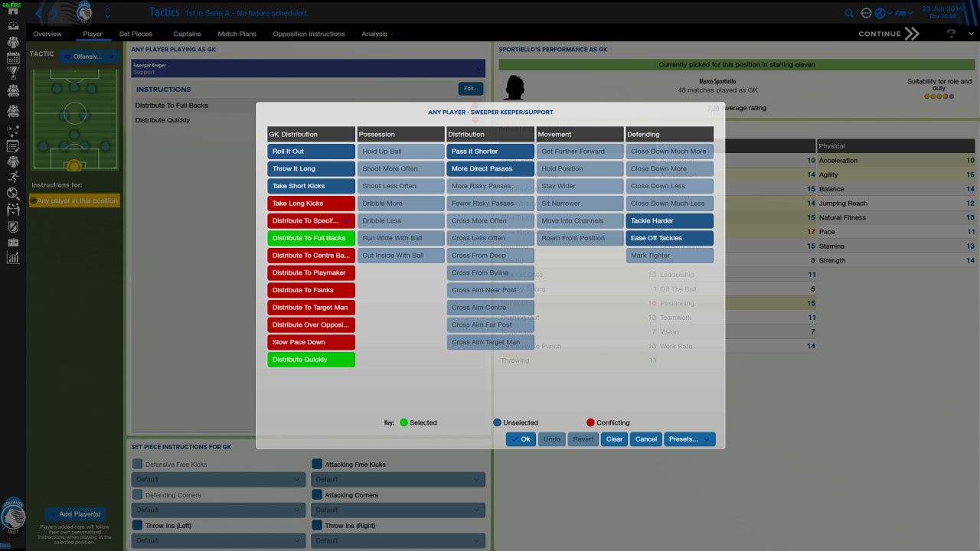This screenshot has width=980, height=551.
Task: Click the question mark help icon
Action: tap(952, 34)
